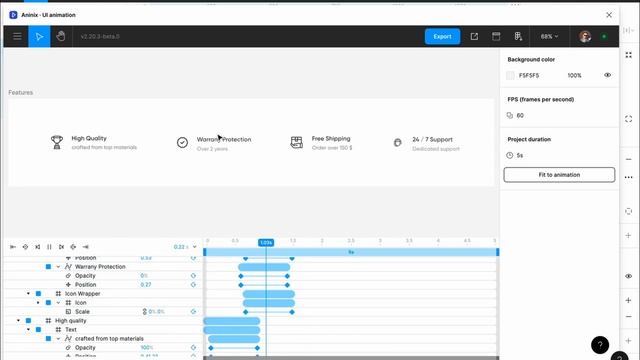
Task: Collapse the Warrany Protection properties chevron
Action: pyautogui.click(x=58, y=267)
